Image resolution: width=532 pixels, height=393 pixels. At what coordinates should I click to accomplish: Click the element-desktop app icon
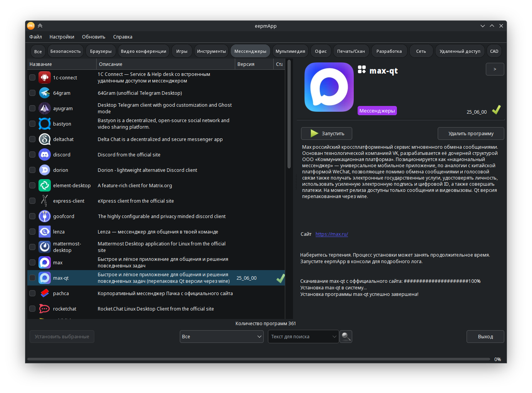45,185
